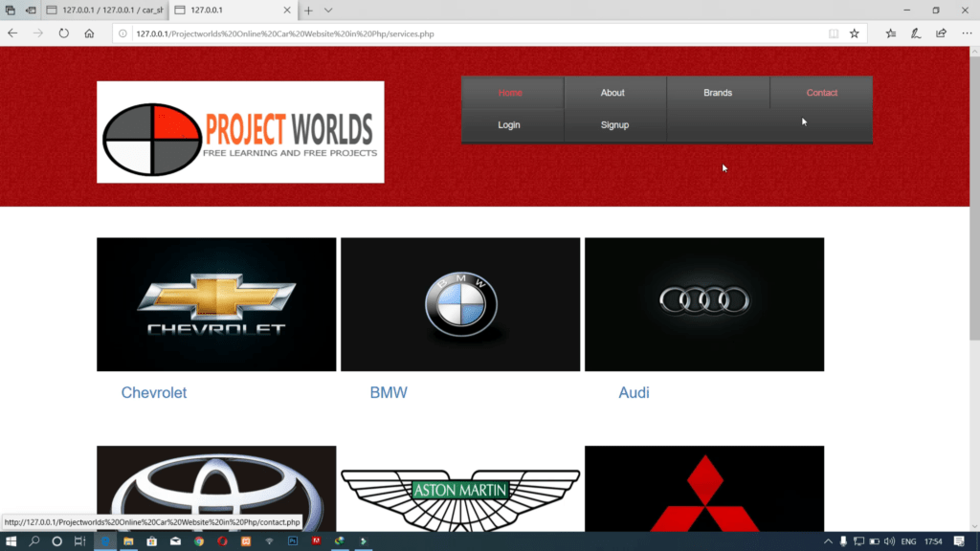The image size is (980, 551).
Task: Expand hidden icons in the system tray
Action: pos(829,540)
